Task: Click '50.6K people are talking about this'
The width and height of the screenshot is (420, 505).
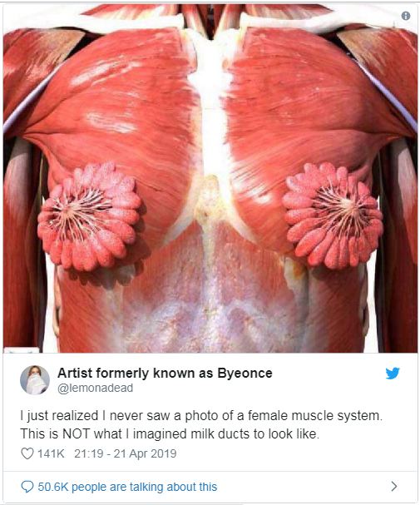Action: point(127,487)
